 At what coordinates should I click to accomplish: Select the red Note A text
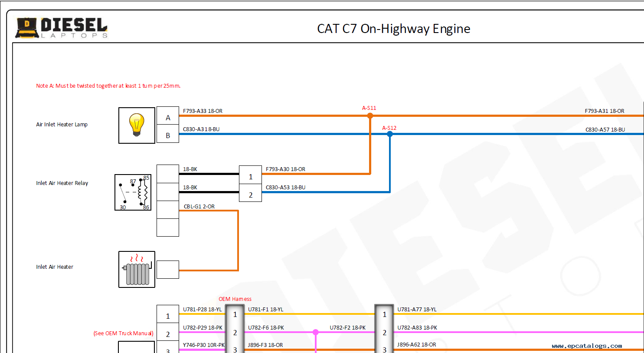click(x=108, y=86)
